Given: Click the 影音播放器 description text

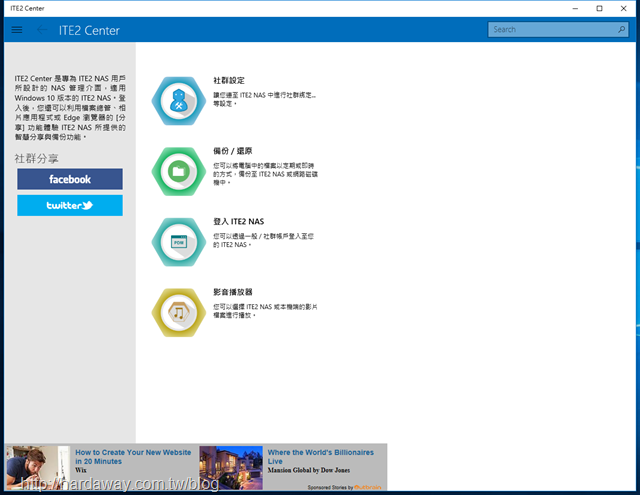Looking at the screenshot, I should 265,311.
